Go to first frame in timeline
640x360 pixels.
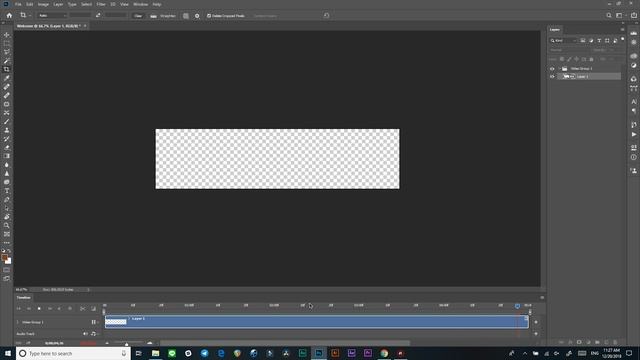click(18, 309)
